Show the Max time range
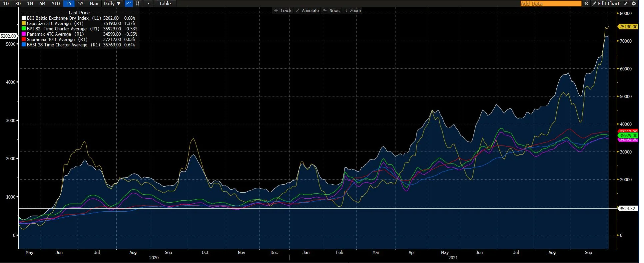This screenshot has height=263, width=644. click(94, 4)
